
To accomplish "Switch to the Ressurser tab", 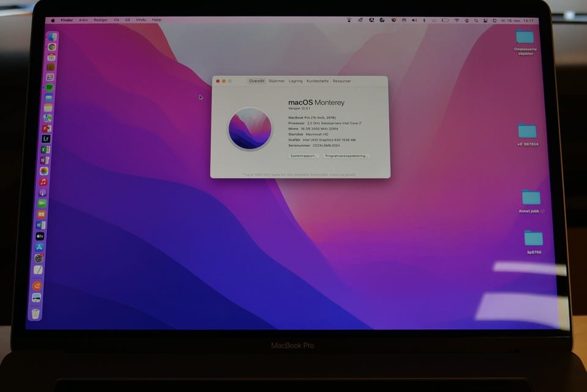I will (x=342, y=81).
